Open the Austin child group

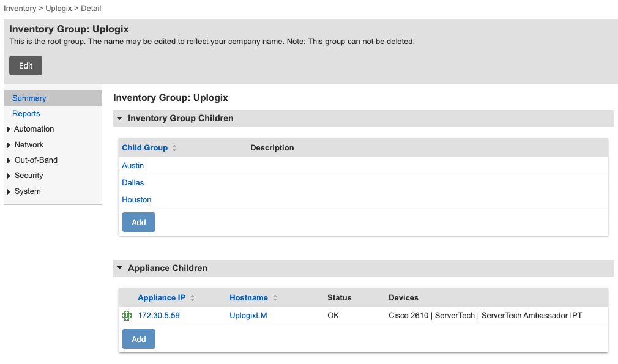133,166
